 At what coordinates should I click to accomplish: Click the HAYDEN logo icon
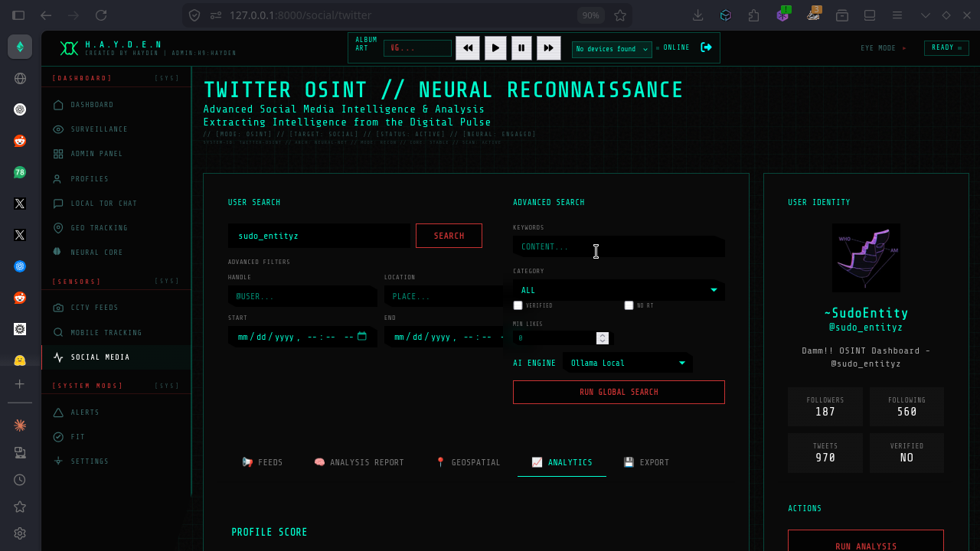70,48
